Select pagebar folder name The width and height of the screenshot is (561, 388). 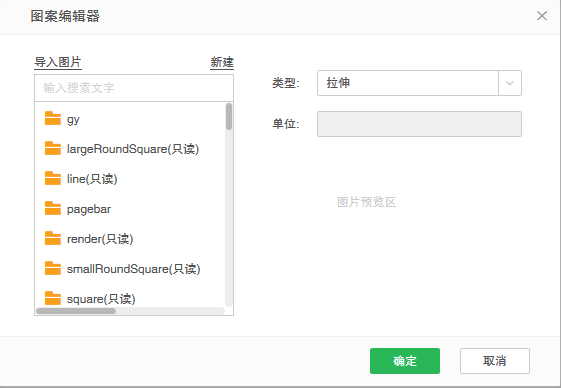point(89,209)
